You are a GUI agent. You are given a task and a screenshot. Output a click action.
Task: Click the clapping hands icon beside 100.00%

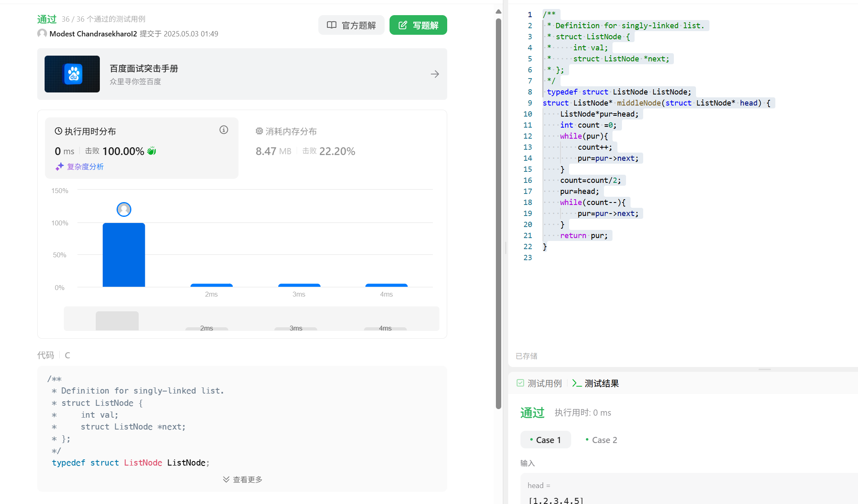point(152,151)
